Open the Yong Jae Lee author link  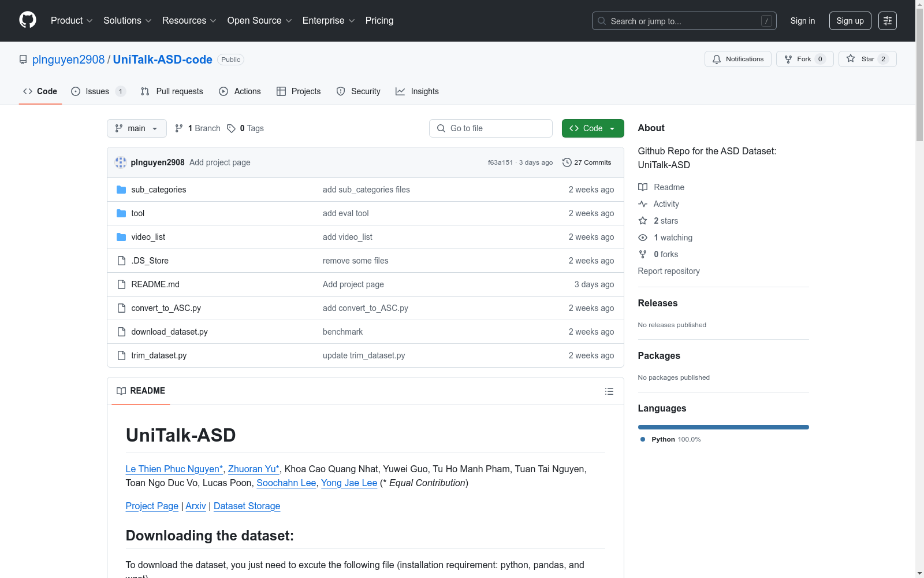tap(349, 483)
